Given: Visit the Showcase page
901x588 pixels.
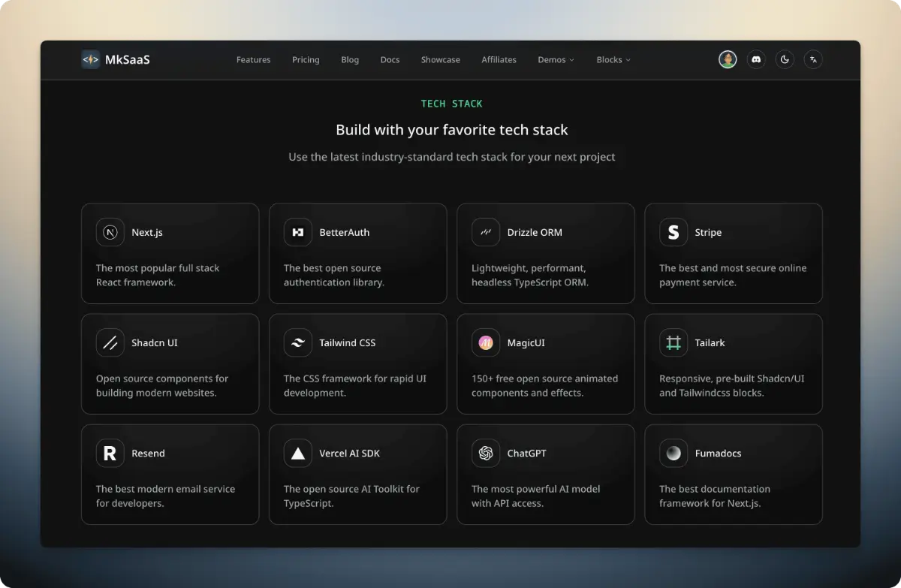Looking at the screenshot, I should (441, 59).
